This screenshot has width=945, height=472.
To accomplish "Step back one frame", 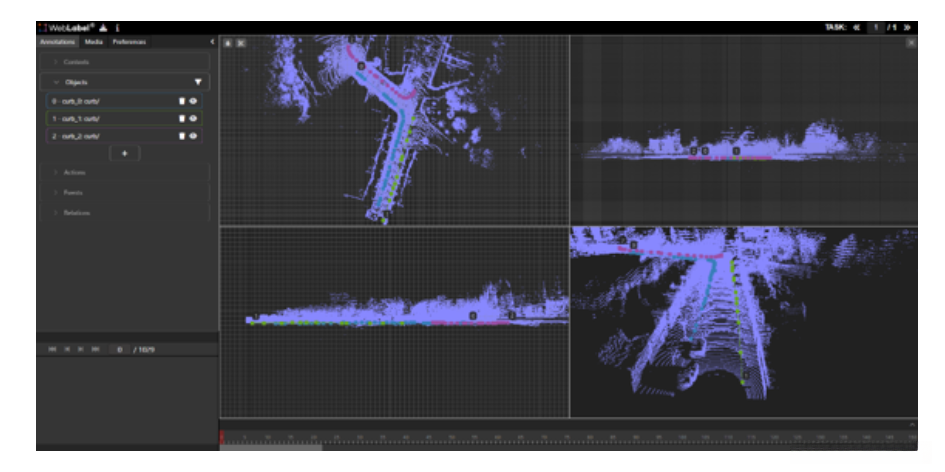I will [x=68, y=350].
